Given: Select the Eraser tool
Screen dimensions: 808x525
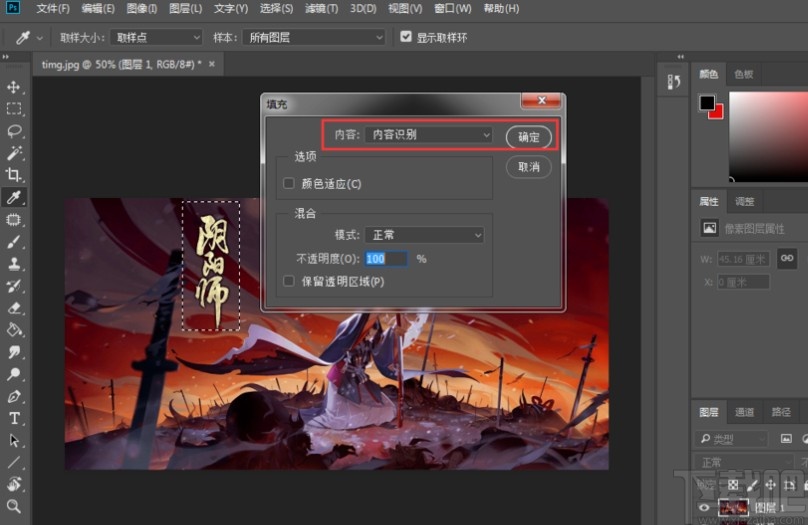Looking at the screenshot, I should [14, 308].
